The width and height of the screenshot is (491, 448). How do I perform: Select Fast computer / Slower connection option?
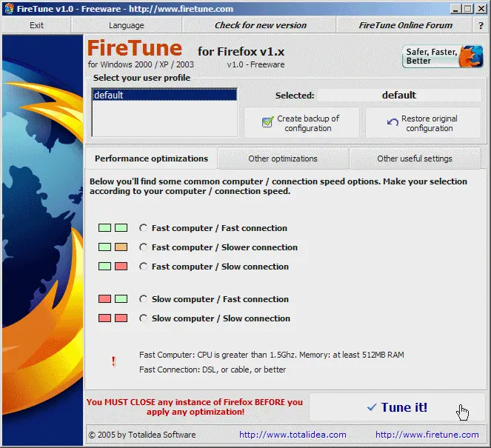[x=144, y=247]
